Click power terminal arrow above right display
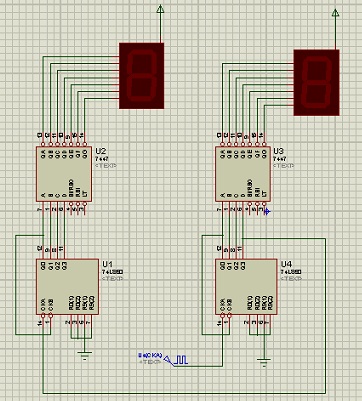Viewport: 362px width, 401px height. (x=335, y=13)
